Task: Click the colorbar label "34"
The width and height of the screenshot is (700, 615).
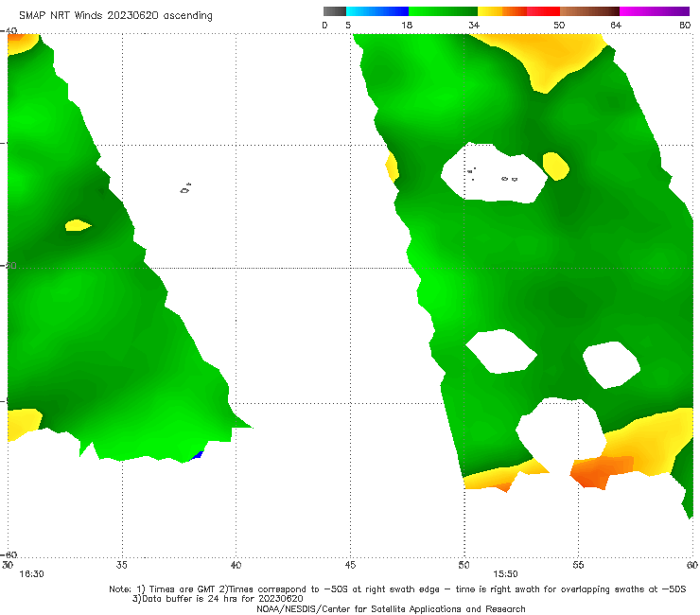Action: [x=474, y=25]
